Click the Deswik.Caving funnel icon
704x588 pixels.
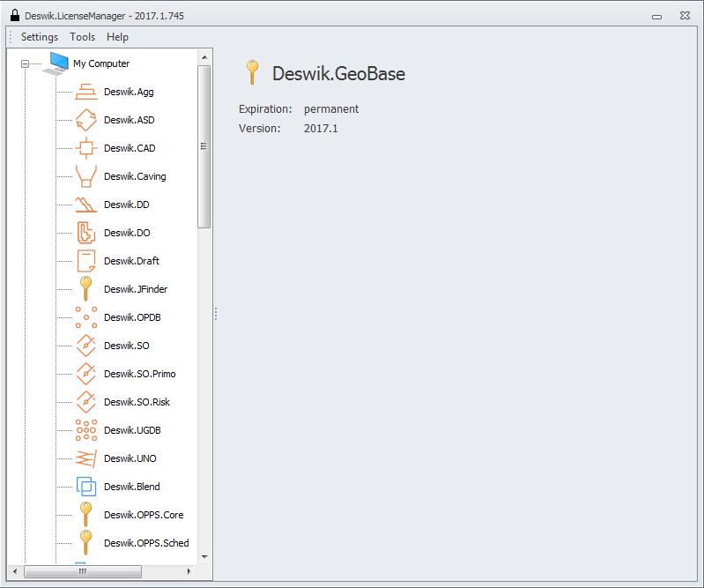(x=85, y=176)
